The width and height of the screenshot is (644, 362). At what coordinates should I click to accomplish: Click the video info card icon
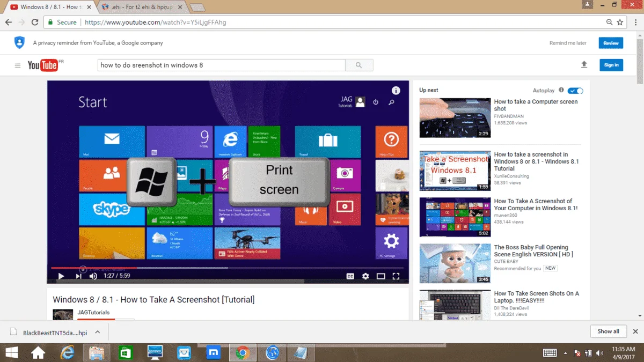point(396,91)
